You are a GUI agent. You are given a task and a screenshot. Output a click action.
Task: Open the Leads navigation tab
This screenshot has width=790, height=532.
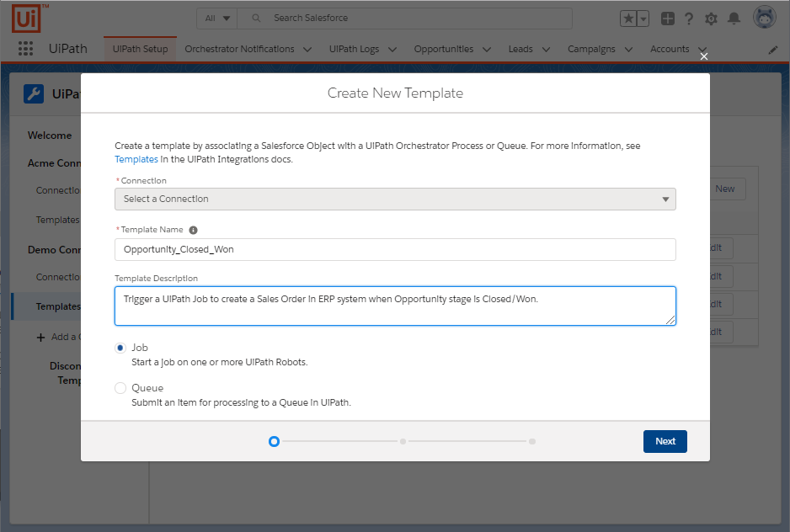click(x=520, y=49)
